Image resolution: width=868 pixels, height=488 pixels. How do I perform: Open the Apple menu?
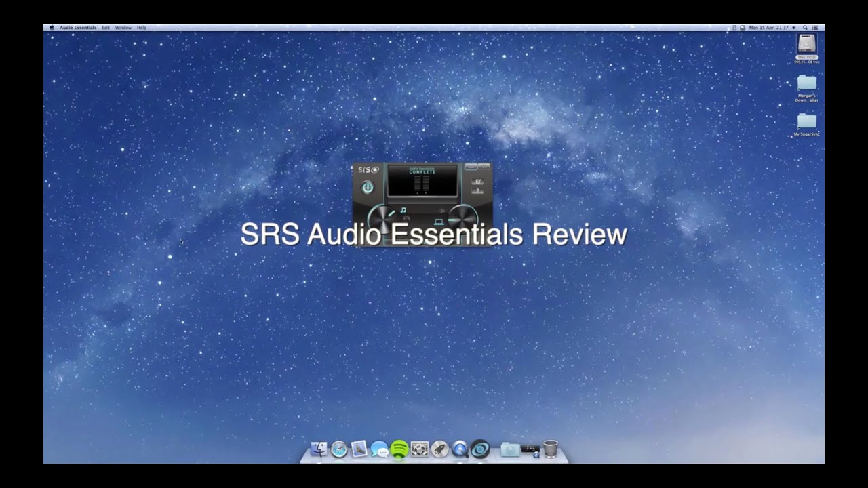pos(52,28)
